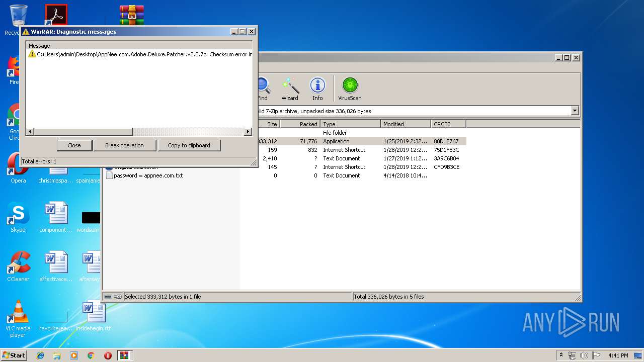Click the drive icon in WinRAR status bar
Image resolution: width=644 pixels, height=362 pixels.
tap(108, 297)
